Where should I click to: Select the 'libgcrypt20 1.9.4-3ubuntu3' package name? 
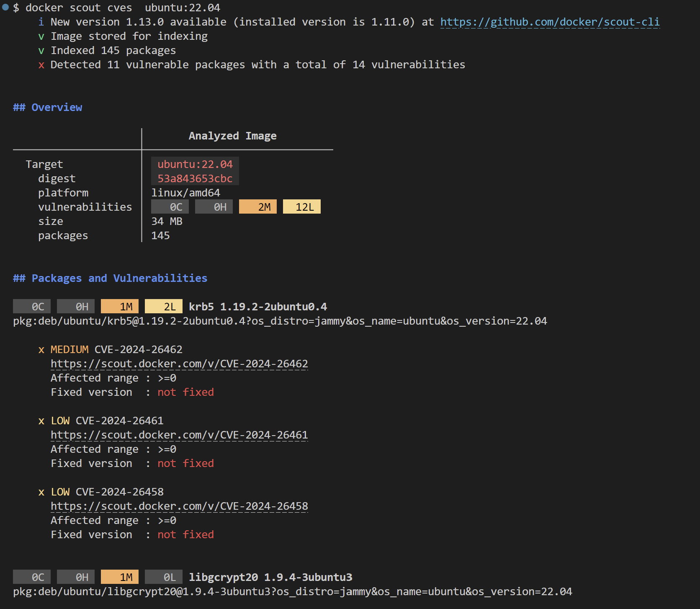[x=270, y=577]
